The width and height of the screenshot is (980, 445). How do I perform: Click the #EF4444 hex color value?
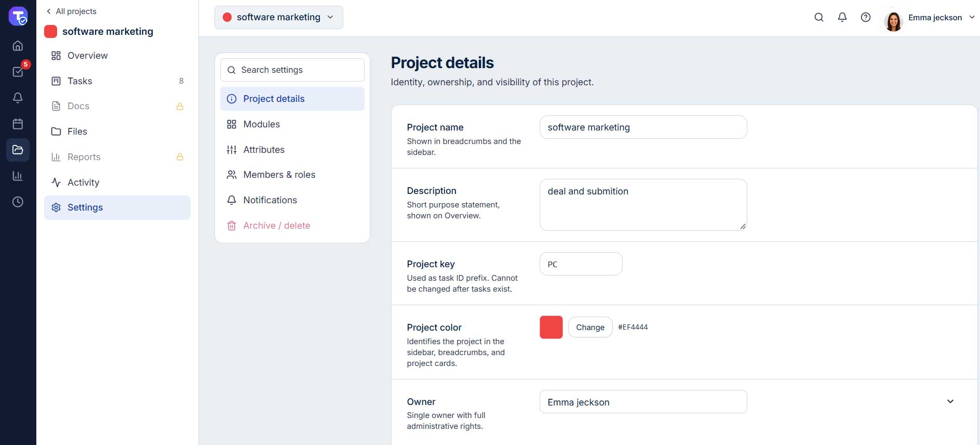[x=633, y=327]
